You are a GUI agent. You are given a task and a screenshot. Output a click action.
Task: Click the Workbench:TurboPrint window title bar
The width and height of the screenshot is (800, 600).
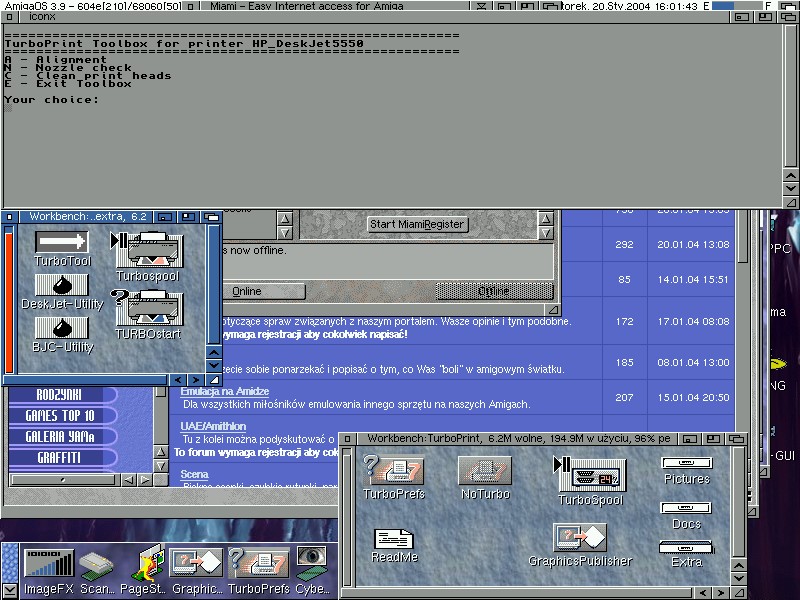519,439
